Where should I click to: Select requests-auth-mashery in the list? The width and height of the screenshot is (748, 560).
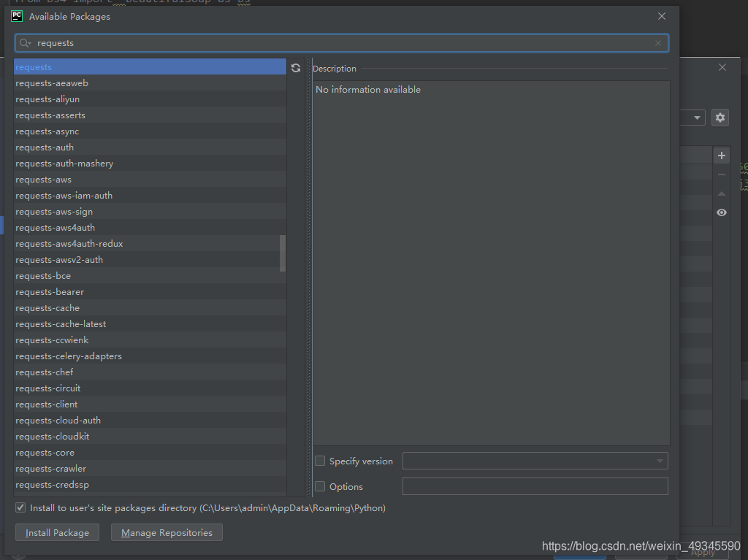pos(150,163)
